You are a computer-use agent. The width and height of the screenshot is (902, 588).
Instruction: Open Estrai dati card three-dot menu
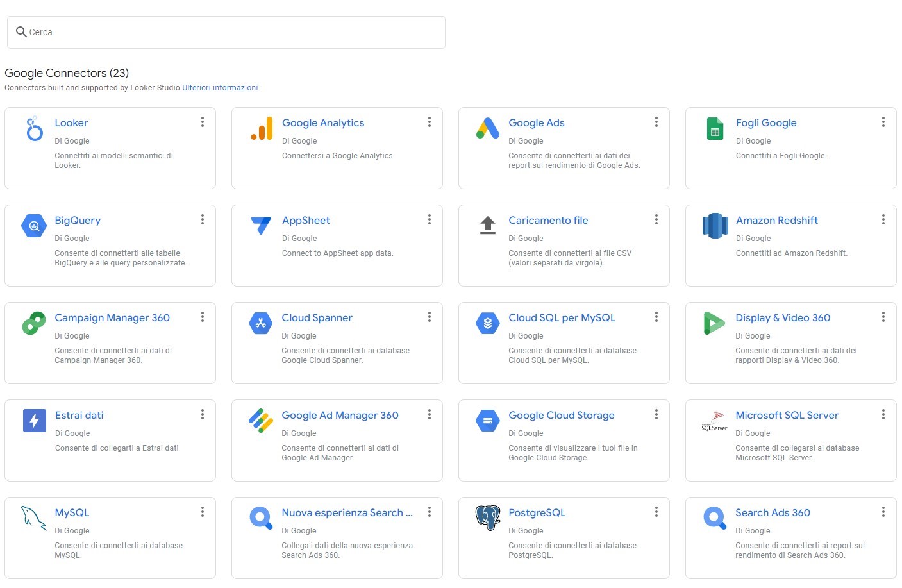point(203,414)
